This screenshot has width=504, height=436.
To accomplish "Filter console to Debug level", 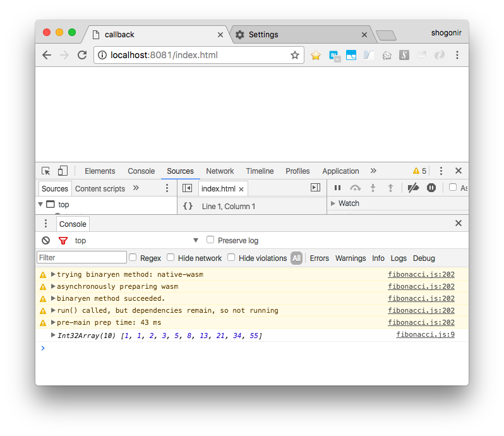I will 424,258.
